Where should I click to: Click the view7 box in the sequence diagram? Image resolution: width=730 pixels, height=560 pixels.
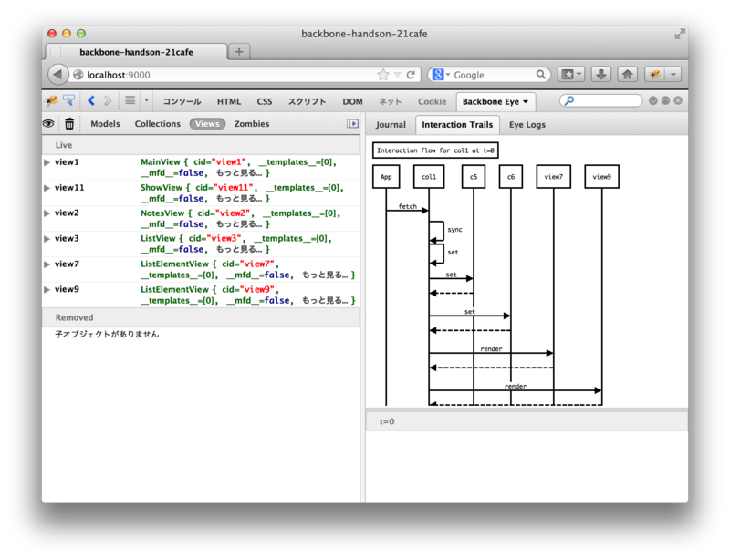click(554, 176)
